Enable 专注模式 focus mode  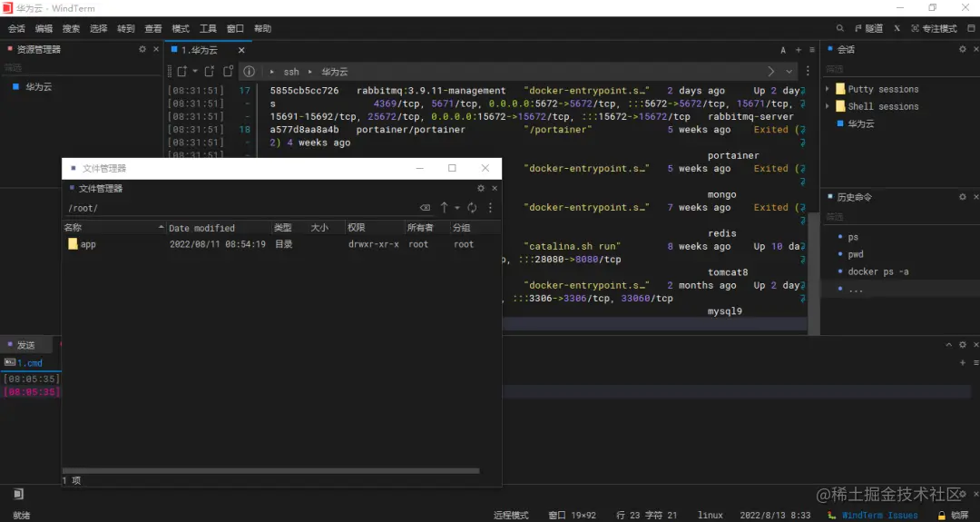point(935,28)
